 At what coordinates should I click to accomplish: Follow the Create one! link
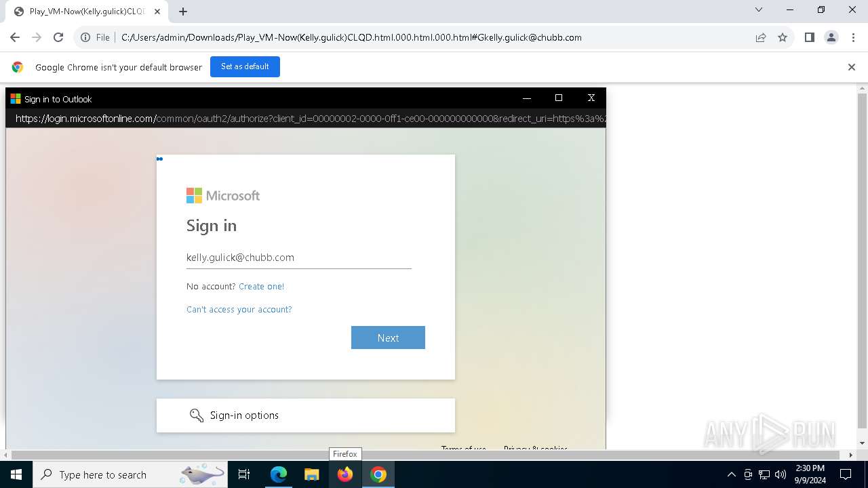pyautogui.click(x=261, y=287)
